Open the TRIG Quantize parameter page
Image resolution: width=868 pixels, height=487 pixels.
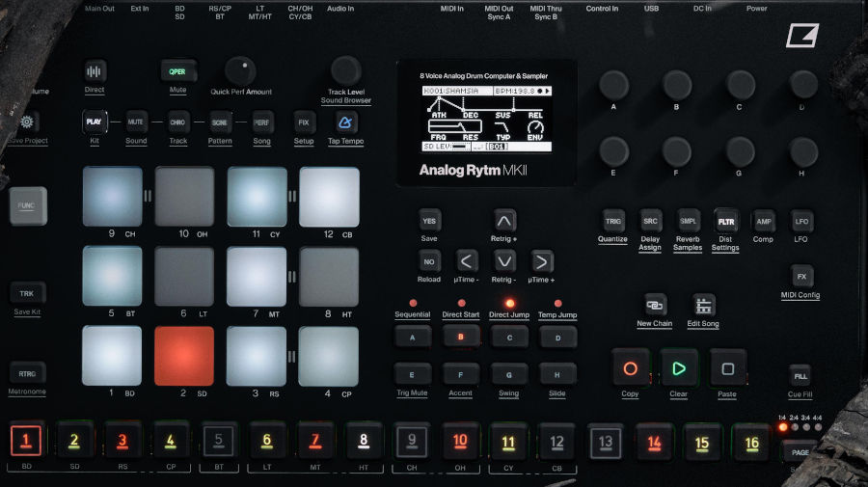612,221
